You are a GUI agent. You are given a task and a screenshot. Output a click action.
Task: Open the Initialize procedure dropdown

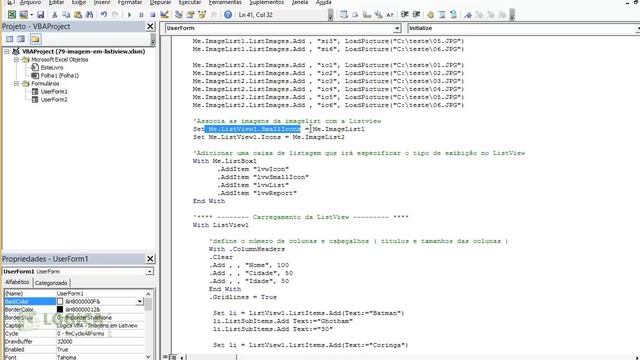click(638, 28)
